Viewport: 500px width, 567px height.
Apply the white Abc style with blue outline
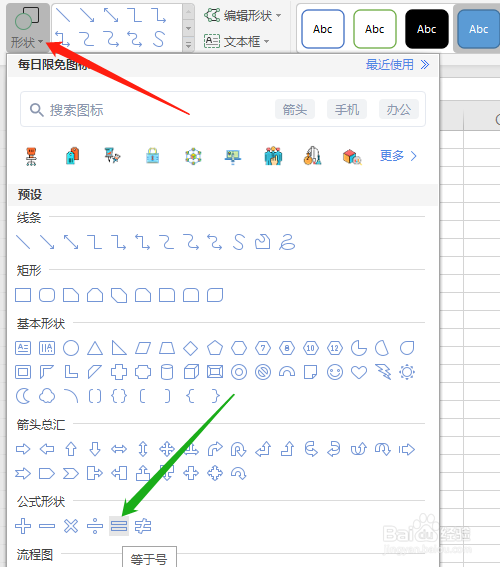click(x=322, y=29)
